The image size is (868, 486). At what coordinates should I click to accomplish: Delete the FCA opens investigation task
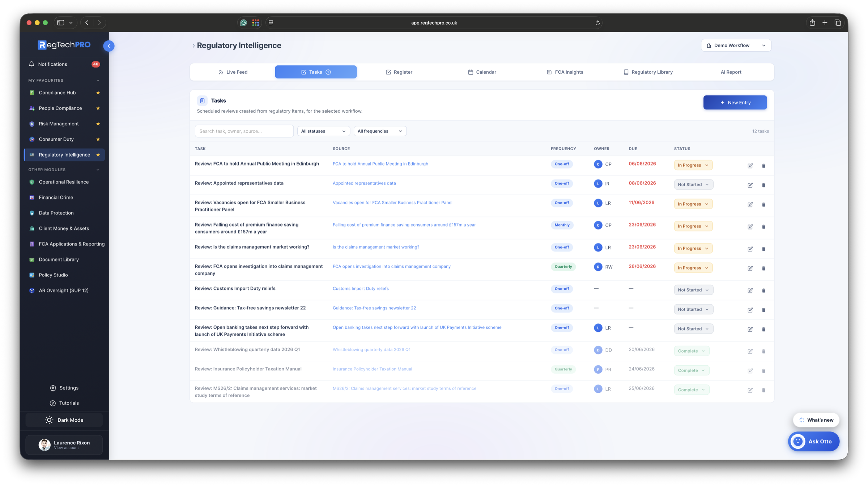point(763,268)
